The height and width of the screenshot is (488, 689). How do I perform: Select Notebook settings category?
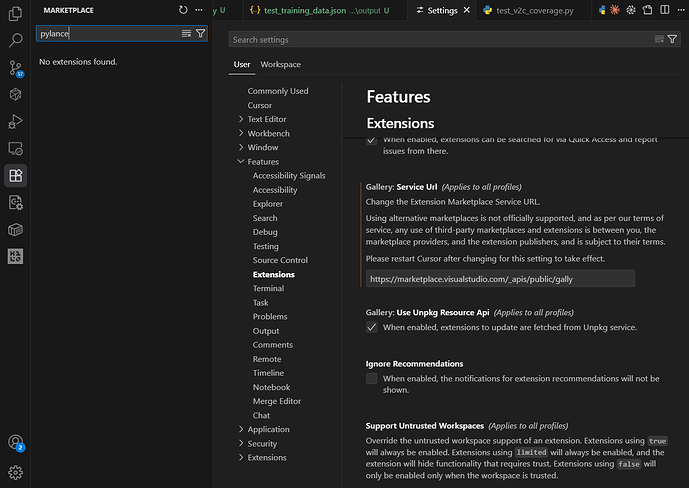click(x=271, y=387)
